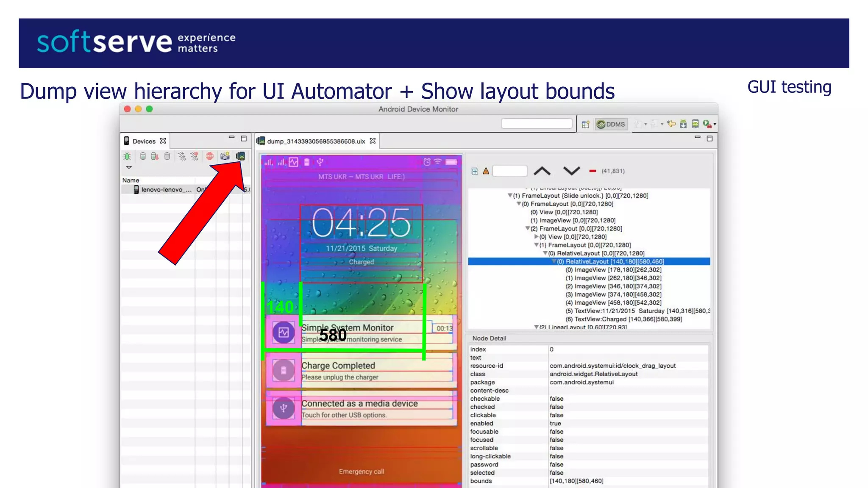Minimize the Devices panel
This screenshot has height=488, width=868.
[x=231, y=137]
